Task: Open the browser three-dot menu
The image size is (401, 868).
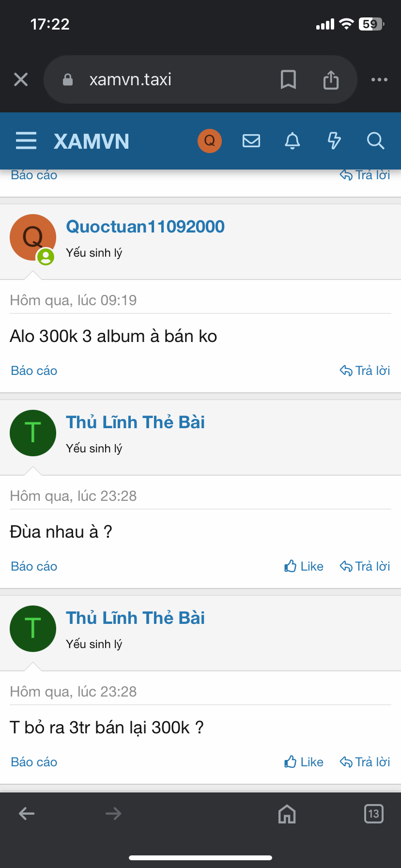Action: pos(379,79)
